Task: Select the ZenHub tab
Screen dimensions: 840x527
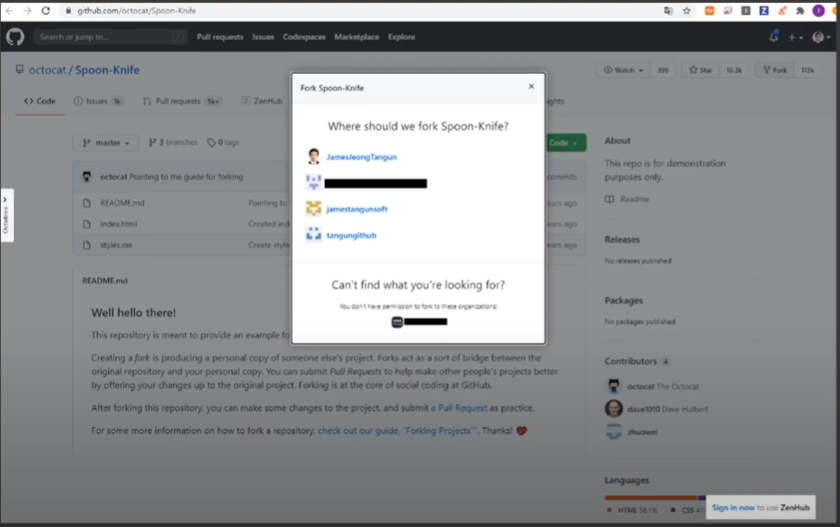Action: tap(262, 101)
